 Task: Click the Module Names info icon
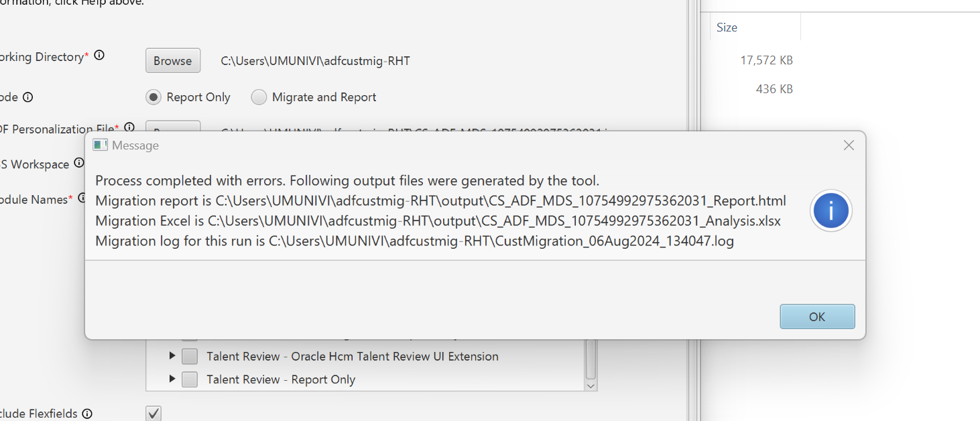84,197
